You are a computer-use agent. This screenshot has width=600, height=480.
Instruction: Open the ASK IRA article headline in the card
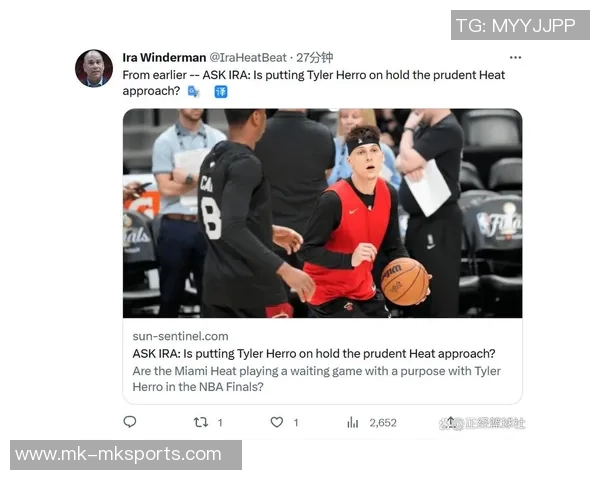pos(314,353)
